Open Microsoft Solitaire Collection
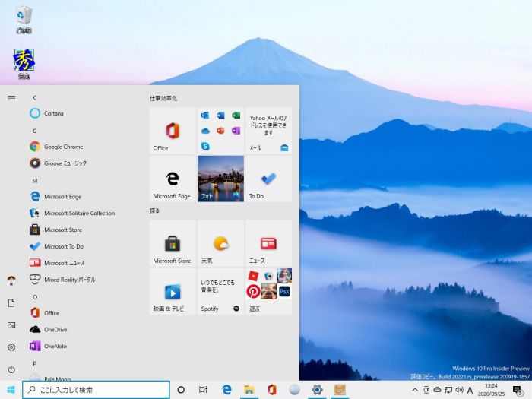Screen dimensions: 532x399 (x=79, y=213)
